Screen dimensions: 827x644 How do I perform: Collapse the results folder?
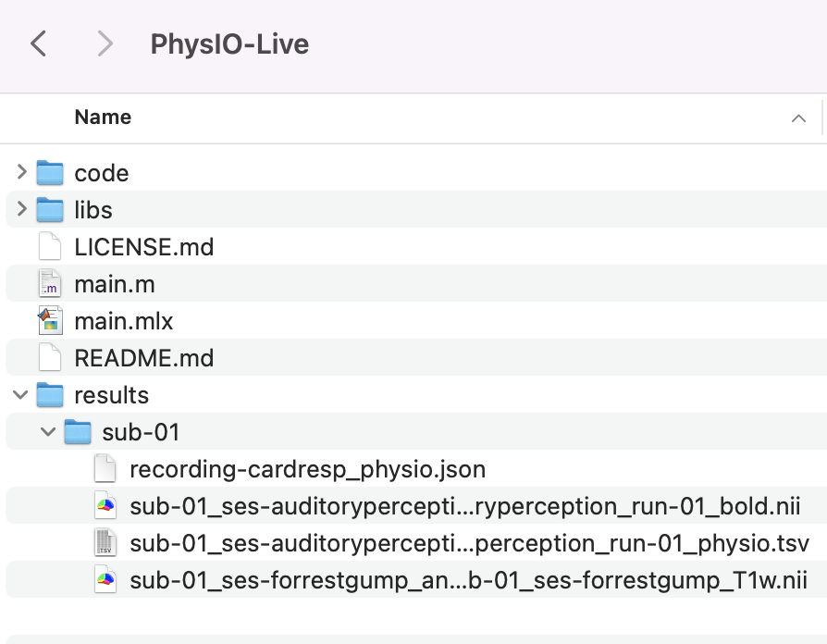21,395
